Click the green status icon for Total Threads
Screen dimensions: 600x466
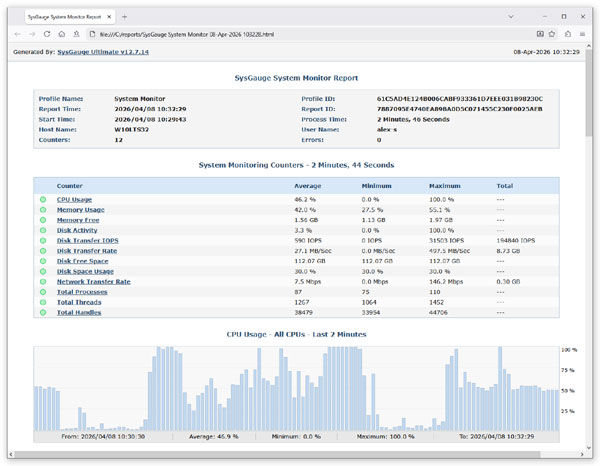click(43, 302)
